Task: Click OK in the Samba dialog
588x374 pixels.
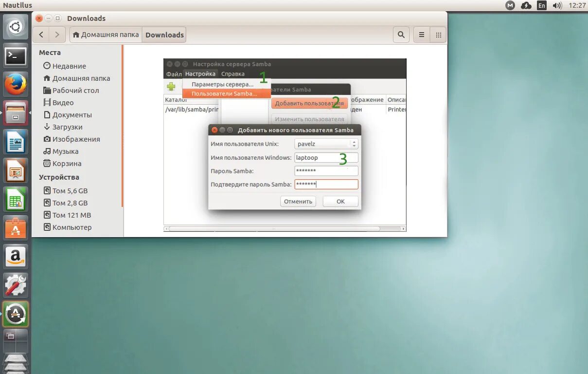Action: pyautogui.click(x=340, y=201)
